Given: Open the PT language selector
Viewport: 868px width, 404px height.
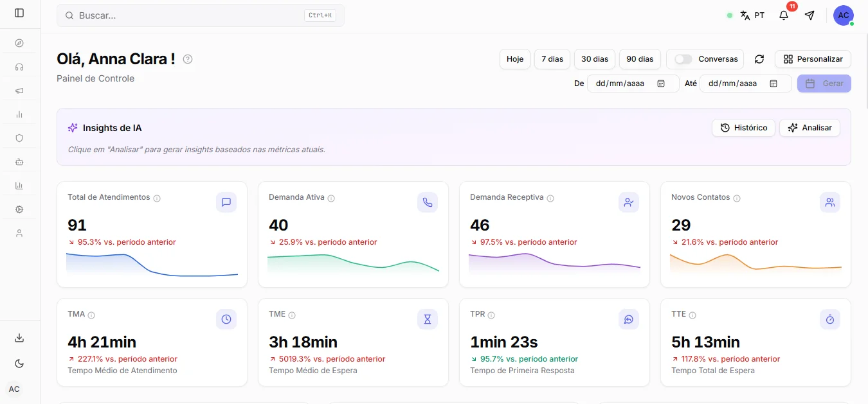Looking at the screenshot, I should (x=752, y=15).
